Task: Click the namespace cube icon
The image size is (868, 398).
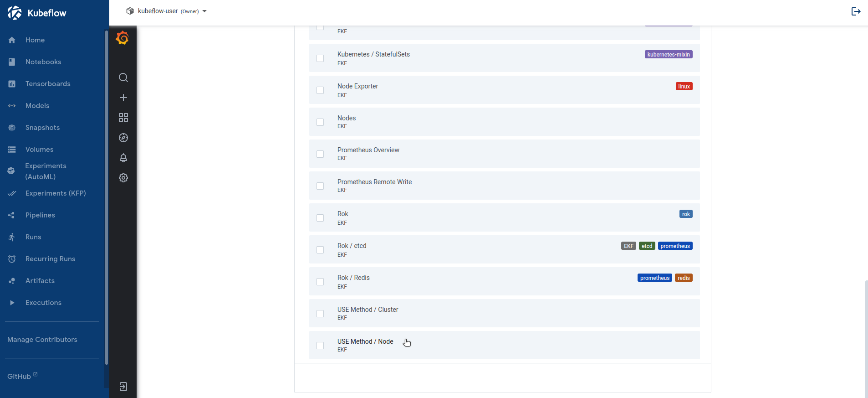Action: pos(130,11)
